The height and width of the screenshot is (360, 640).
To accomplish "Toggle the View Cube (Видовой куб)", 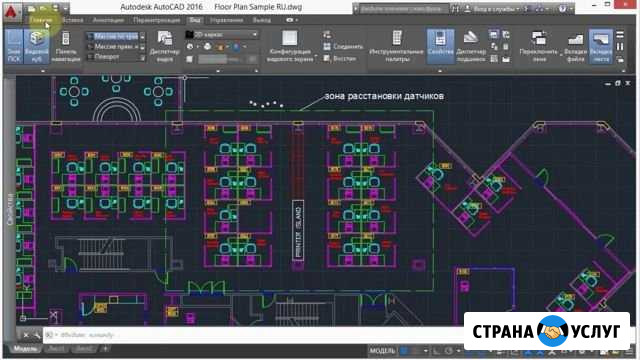I will 37,47.
